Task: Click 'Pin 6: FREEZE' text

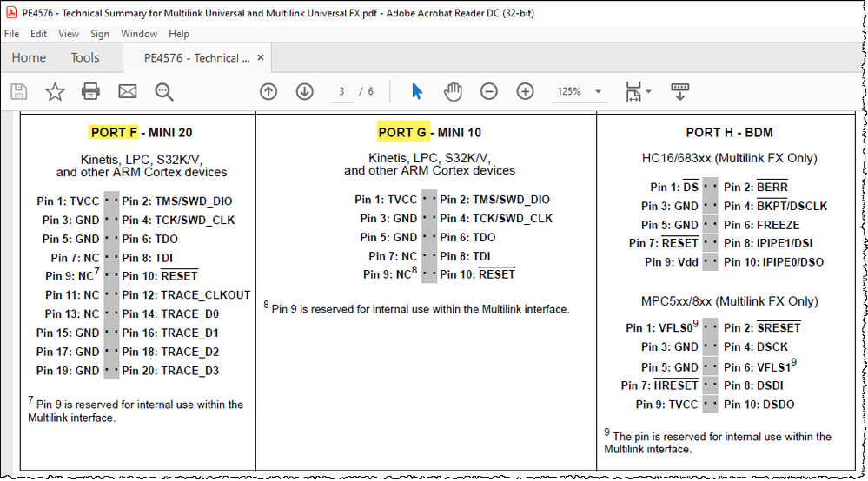Action: [x=762, y=225]
